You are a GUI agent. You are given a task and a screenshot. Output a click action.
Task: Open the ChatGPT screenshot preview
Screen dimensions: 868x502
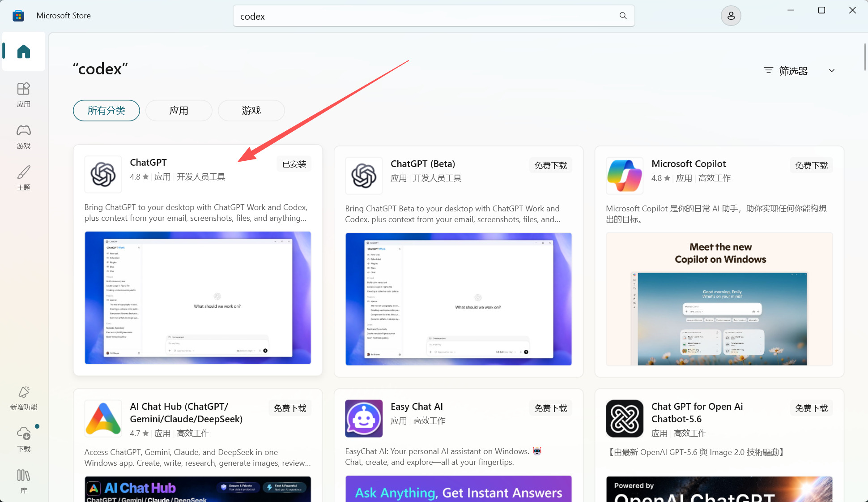pos(198,298)
